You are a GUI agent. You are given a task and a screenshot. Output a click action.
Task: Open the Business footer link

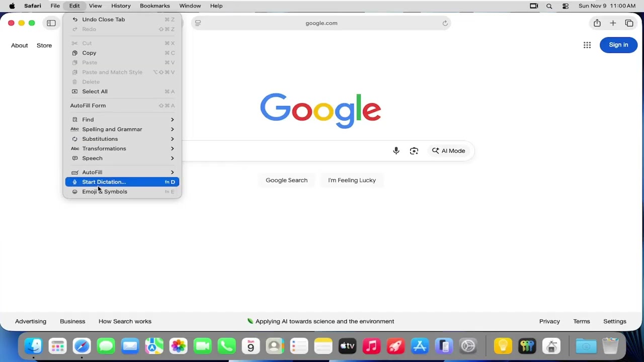(72, 322)
